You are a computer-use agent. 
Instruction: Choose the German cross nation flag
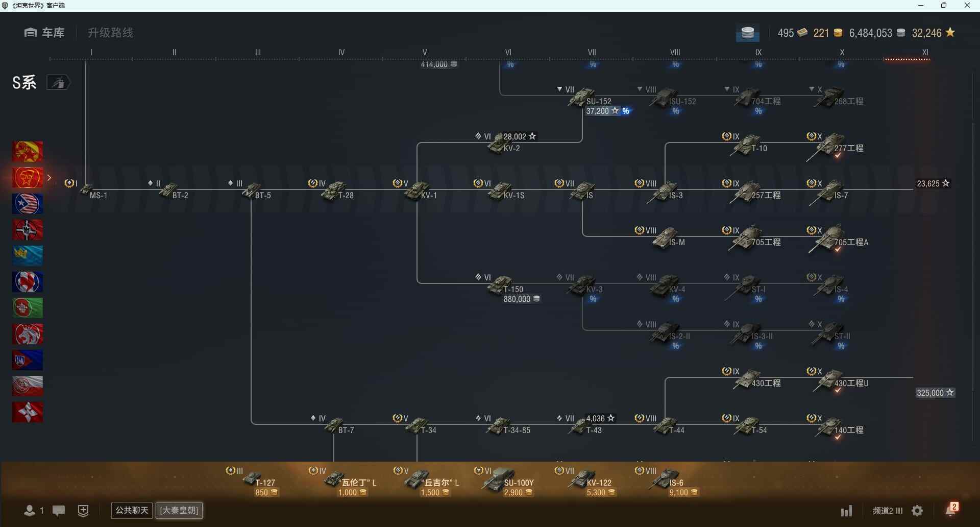(28, 230)
